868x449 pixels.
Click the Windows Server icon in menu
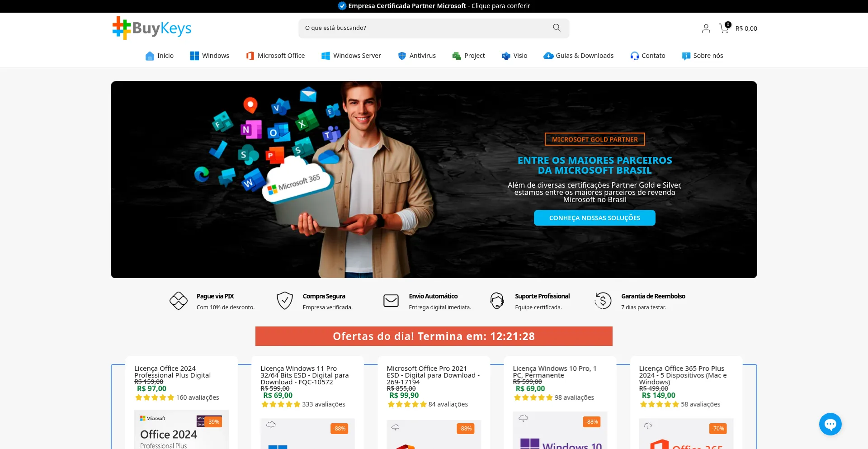325,56
